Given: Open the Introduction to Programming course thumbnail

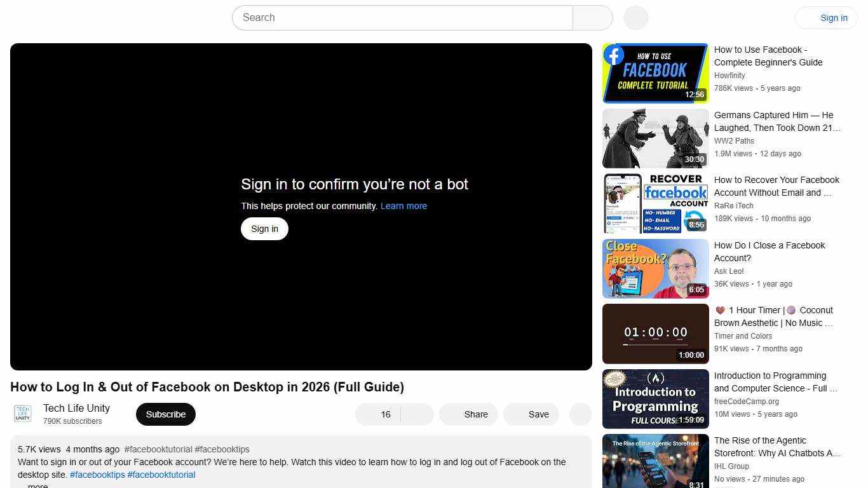Looking at the screenshot, I should click(655, 398).
